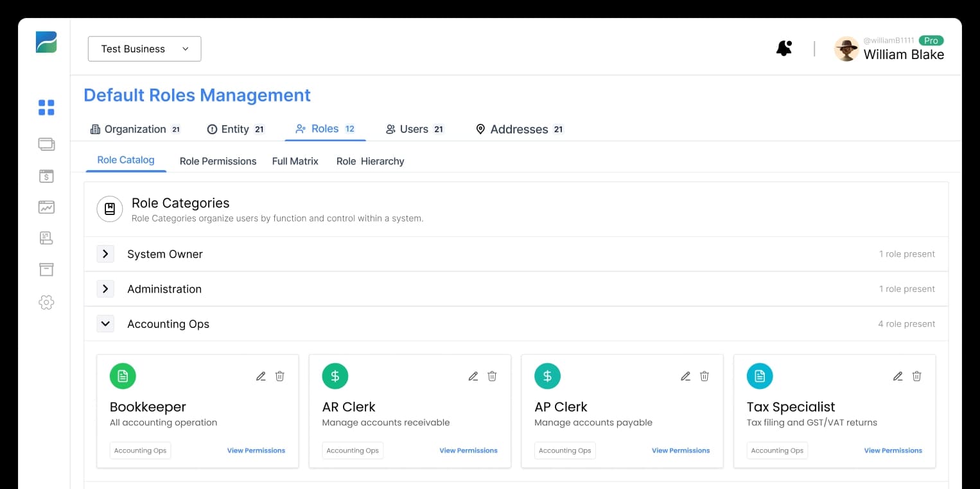Image resolution: width=980 pixels, height=489 pixels.
Task: Expand the System Owner category
Action: (105, 253)
